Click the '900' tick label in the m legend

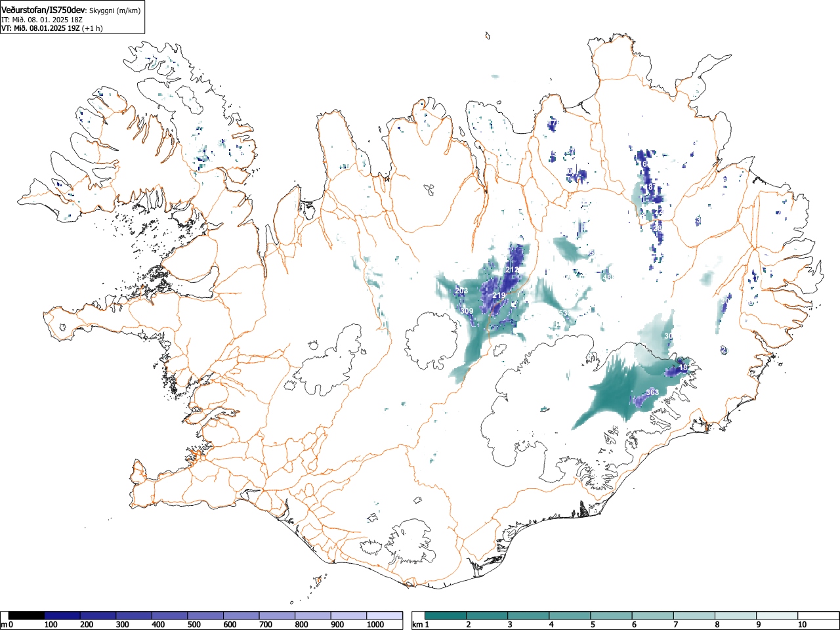coord(337,625)
